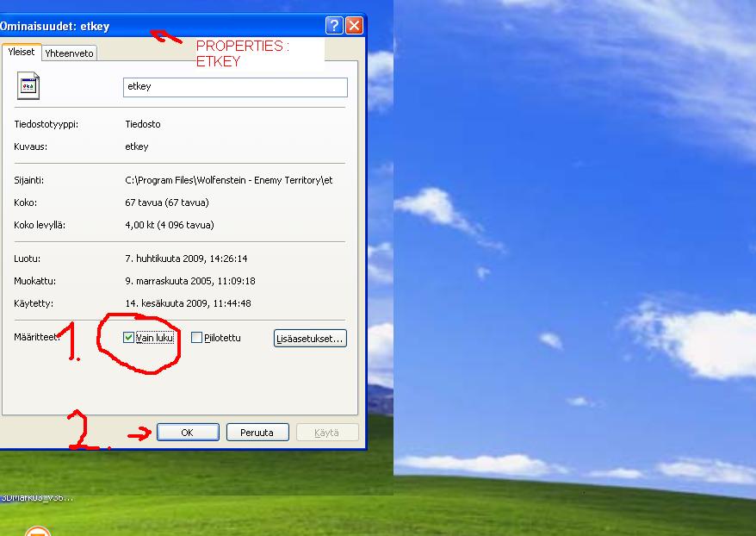The height and width of the screenshot is (536, 756).
Task: Click the Koko value 67 tavua
Action: pyautogui.click(x=166, y=203)
